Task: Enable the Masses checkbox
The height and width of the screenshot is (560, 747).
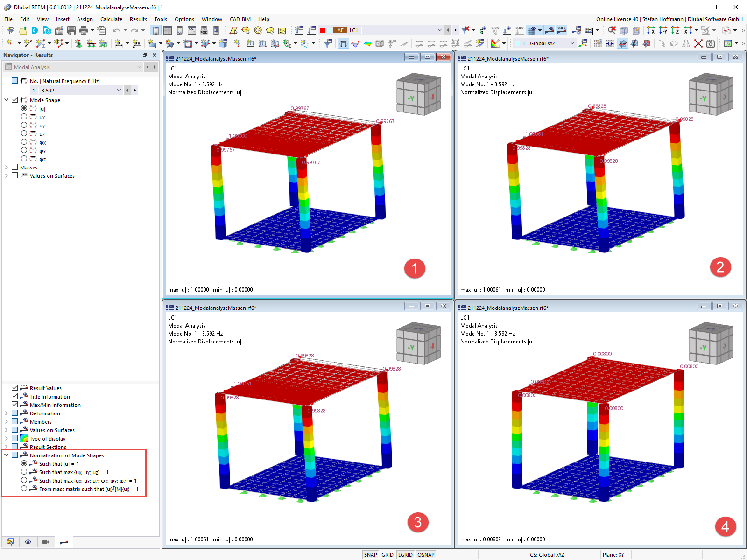Action: [x=14, y=167]
